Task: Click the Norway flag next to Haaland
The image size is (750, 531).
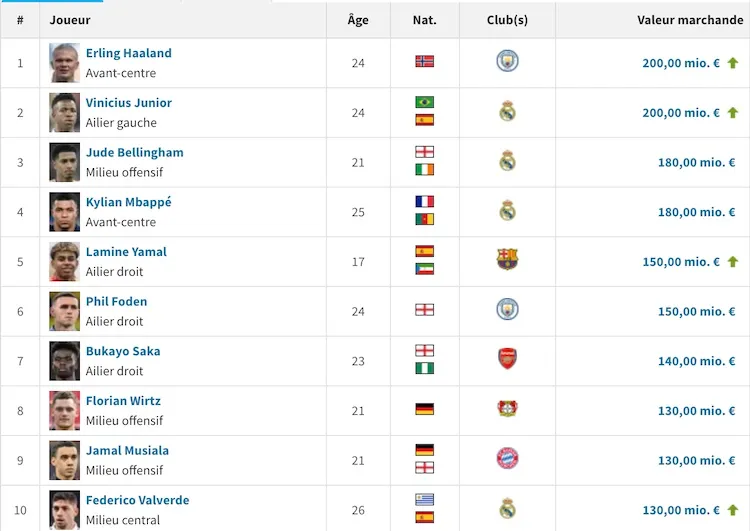Action: [x=425, y=61]
